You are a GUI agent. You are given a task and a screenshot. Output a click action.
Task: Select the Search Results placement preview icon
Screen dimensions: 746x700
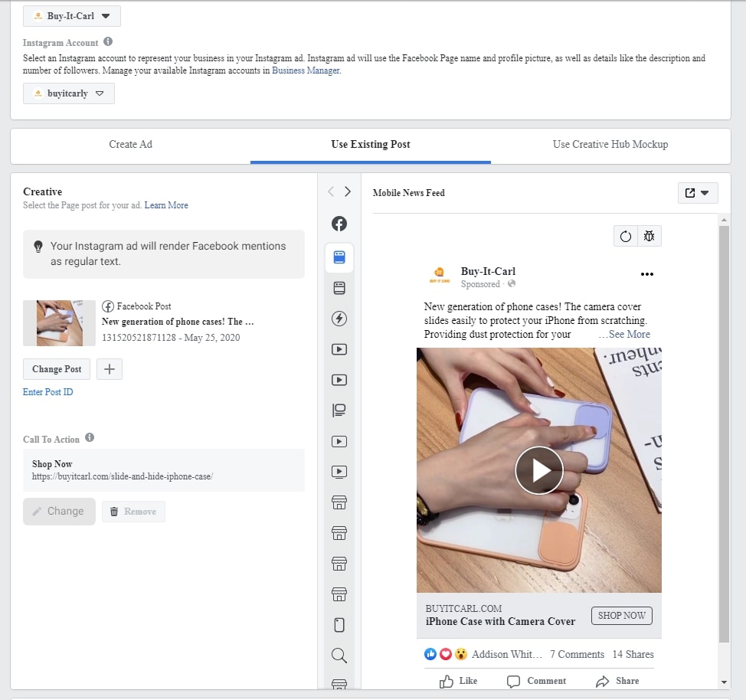coord(339,656)
